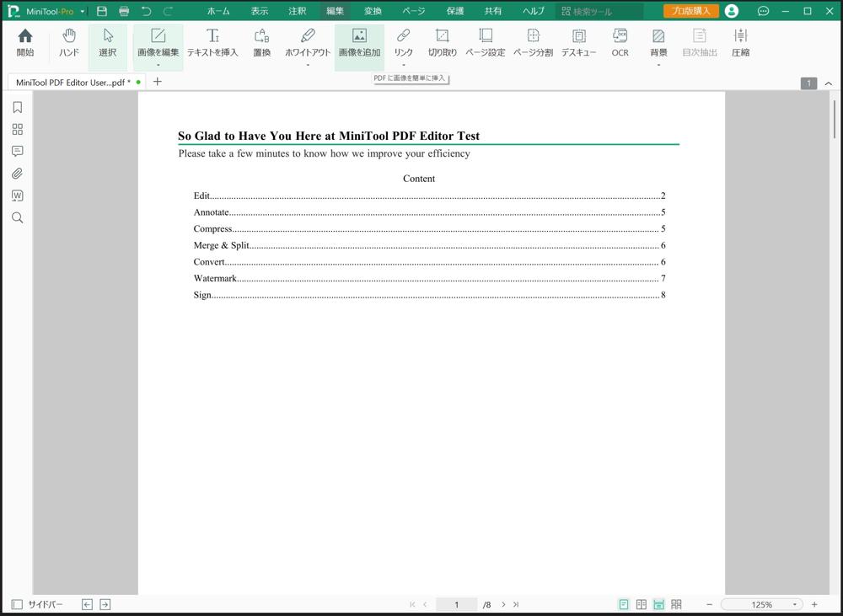Enable continuous scrolling view mode

point(658,605)
